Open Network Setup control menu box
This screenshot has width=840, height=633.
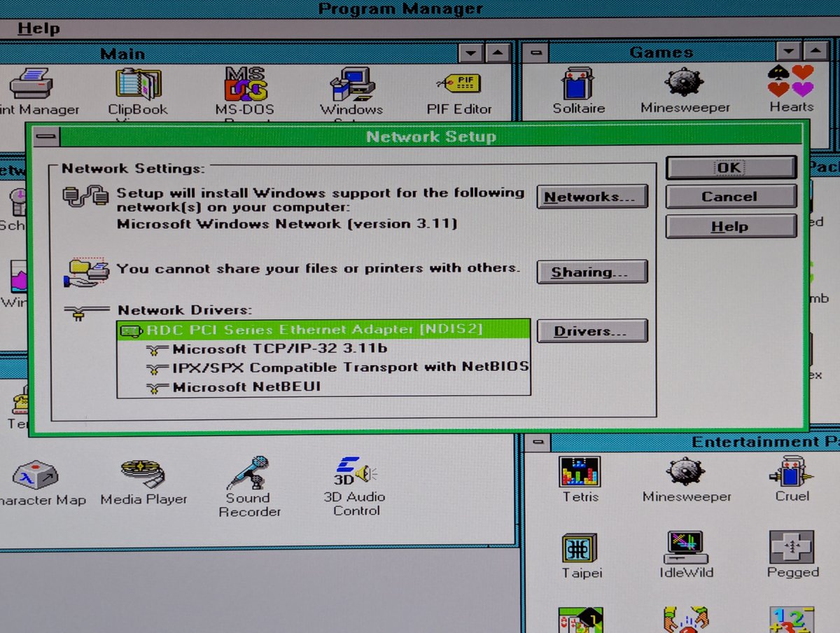(x=47, y=136)
